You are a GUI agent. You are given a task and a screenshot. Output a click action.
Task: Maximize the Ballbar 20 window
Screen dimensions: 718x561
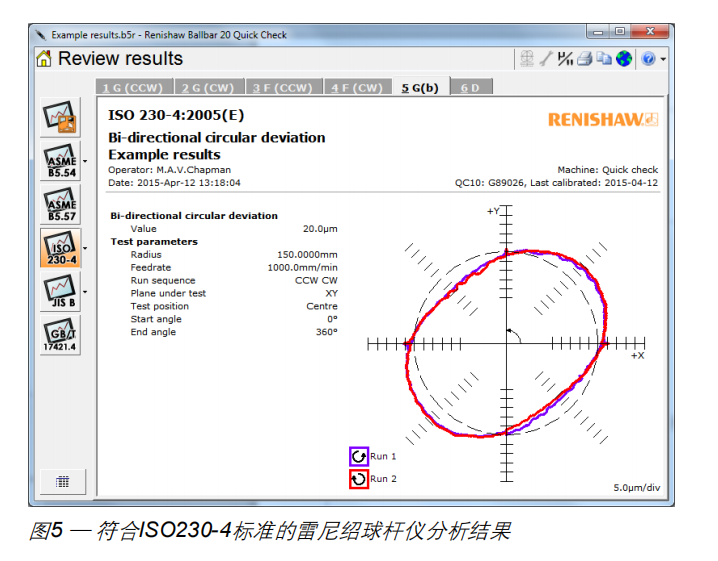pyautogui.click(x=620, y=31)
